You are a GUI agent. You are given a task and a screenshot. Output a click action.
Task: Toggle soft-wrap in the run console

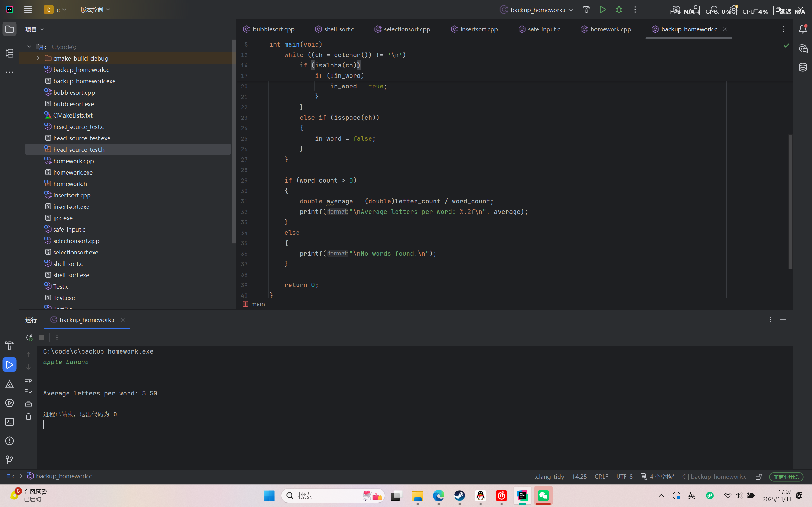(x=29, y=380)
